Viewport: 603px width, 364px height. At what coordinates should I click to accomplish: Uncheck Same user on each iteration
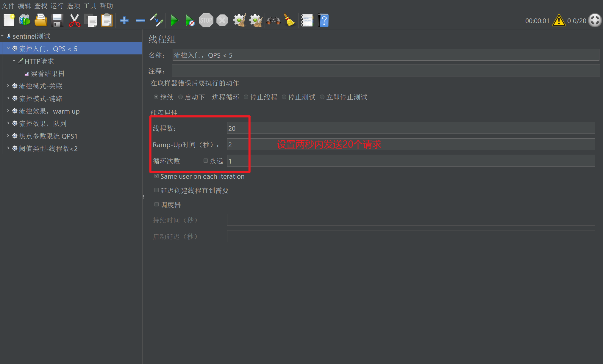pos(157,176)
